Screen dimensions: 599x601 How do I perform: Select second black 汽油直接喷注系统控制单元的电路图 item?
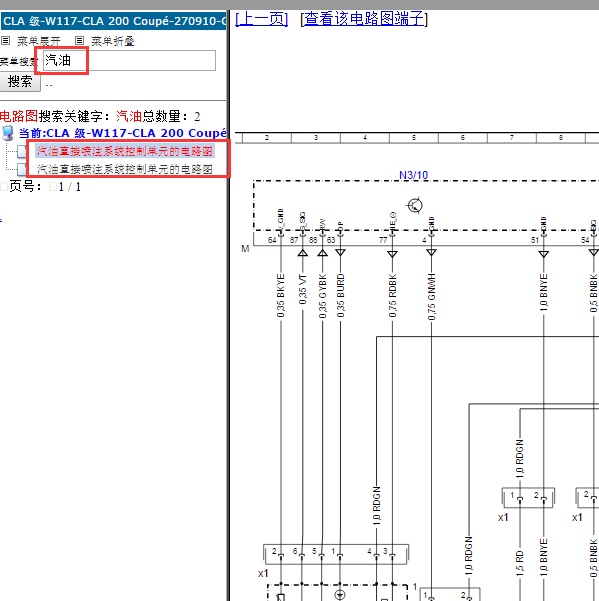125,169
